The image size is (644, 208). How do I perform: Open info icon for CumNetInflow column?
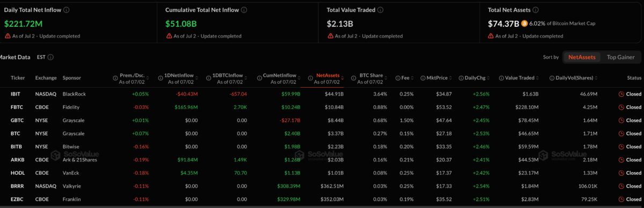click(260, 78)
